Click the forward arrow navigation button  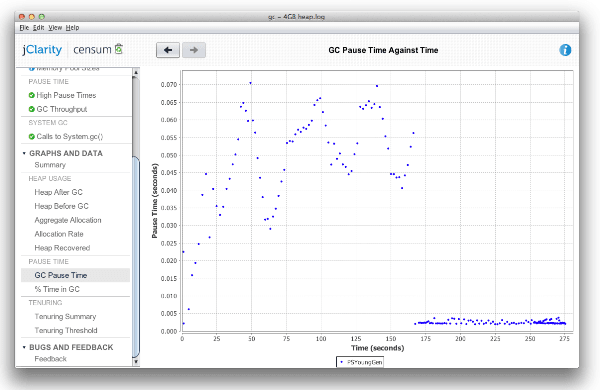point(194,50)
